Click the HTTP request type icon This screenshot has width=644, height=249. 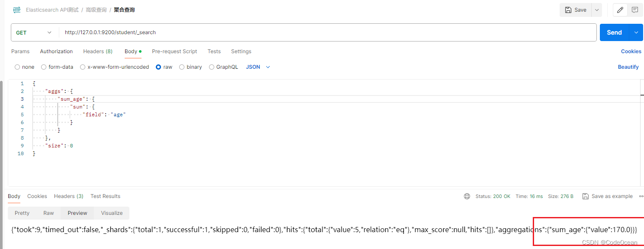point(16,10)
